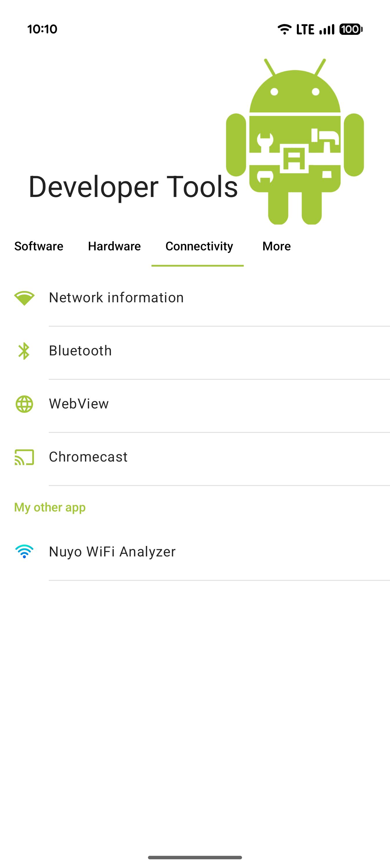The width and height of the screenshot is (390, 868).
Task: Open the WebView list item
Action: [195, 404]
